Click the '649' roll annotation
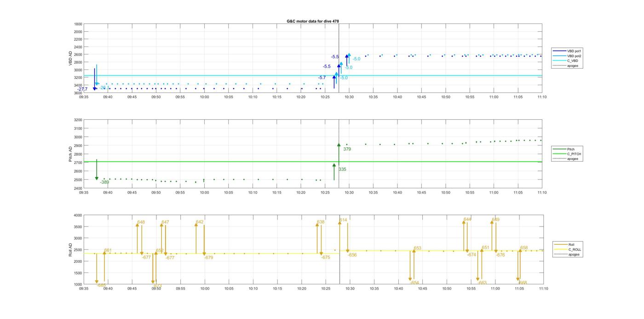 pos(495,220)
